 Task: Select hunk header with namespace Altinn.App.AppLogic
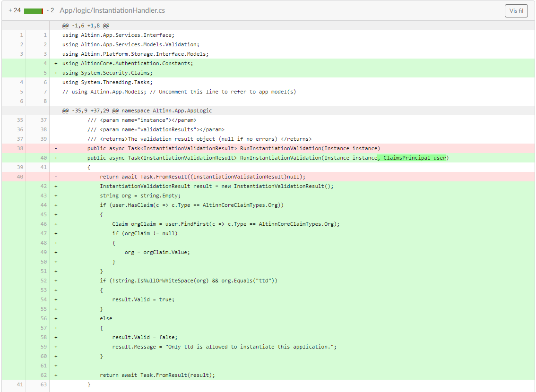(x=137, y=111)
